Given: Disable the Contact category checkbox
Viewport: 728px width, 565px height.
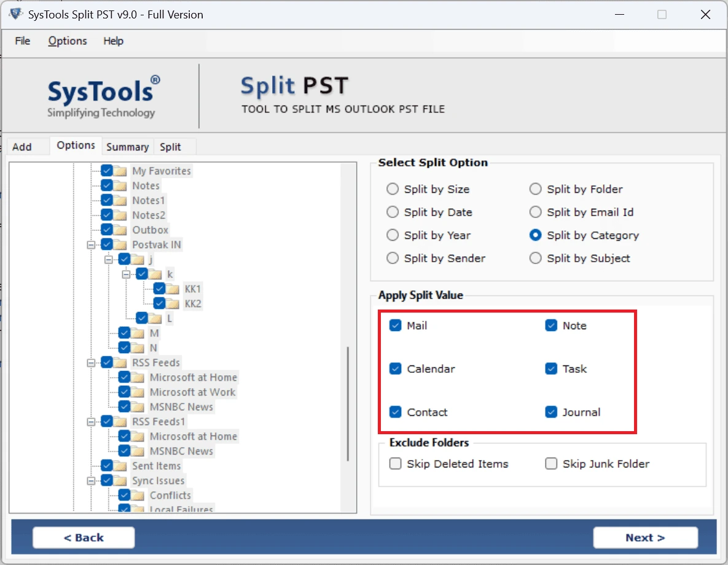Looking at the screenshot, I should click(396, 412).
